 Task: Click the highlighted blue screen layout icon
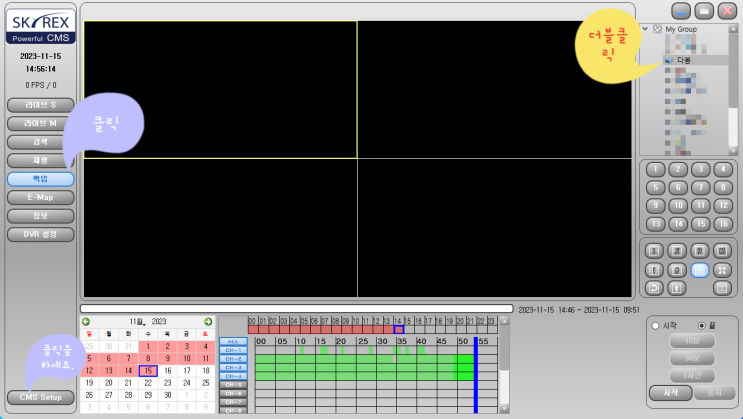(700, 269)
